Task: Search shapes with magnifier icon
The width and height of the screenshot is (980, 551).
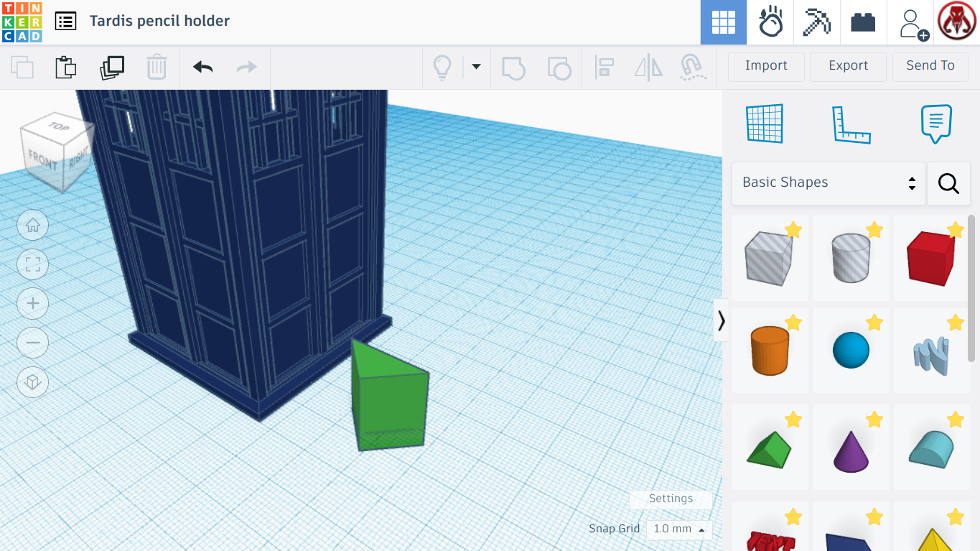Action: click(948, 184)
